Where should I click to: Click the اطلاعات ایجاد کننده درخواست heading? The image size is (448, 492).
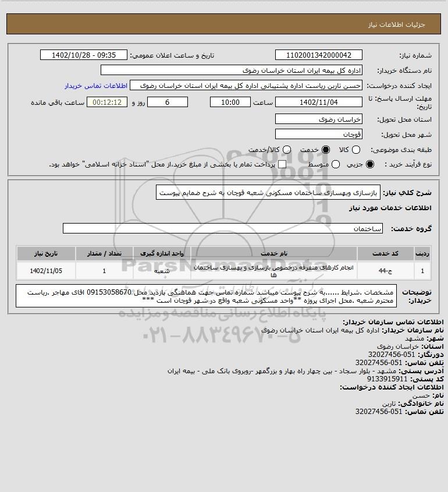click(x=392, y=387)
